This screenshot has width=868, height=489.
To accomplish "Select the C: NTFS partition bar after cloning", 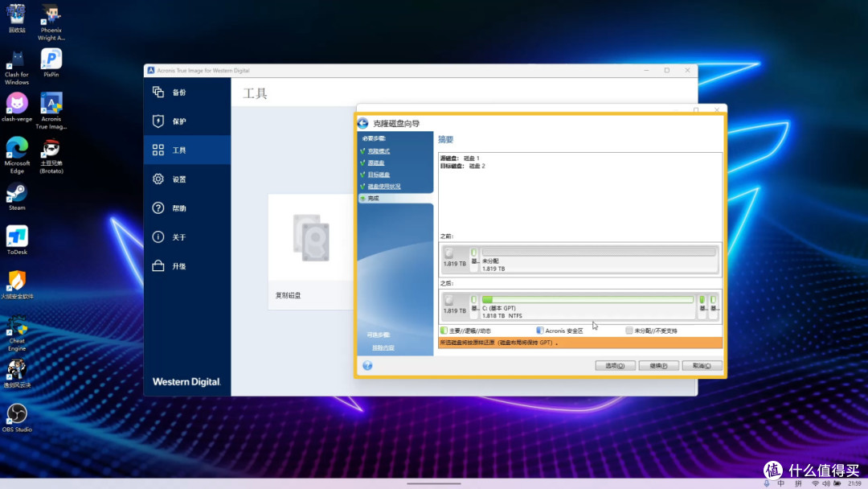I will pyautogui.click(x=588, y=306).
